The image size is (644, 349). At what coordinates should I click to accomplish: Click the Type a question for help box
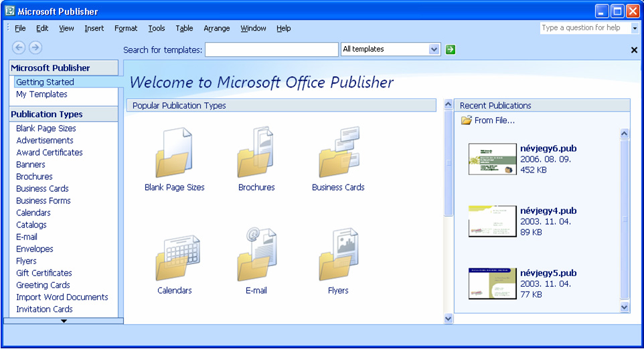pyautogui.click(x=585, y=28)
